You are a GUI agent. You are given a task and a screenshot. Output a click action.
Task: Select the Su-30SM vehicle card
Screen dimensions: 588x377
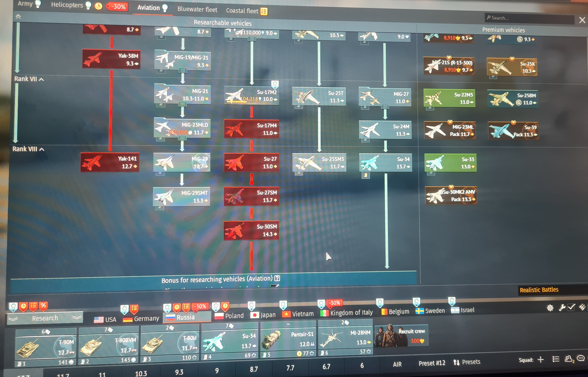tap(251, 231)
